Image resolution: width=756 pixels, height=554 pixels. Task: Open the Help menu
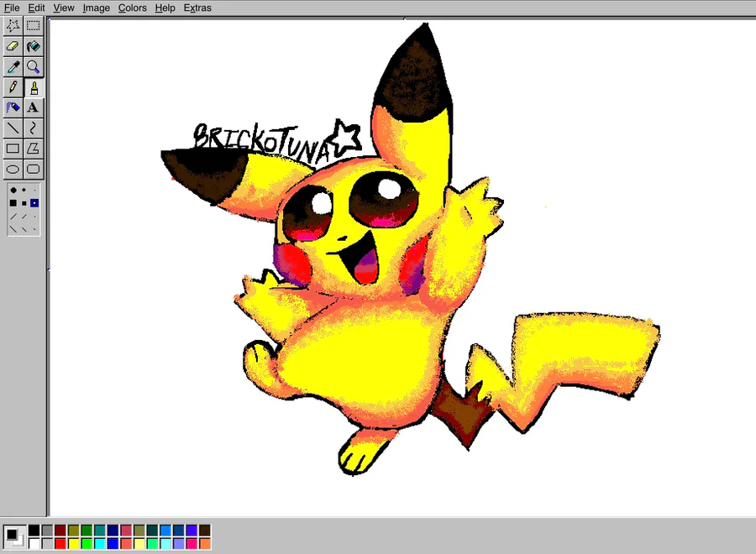tap(165, 8)
